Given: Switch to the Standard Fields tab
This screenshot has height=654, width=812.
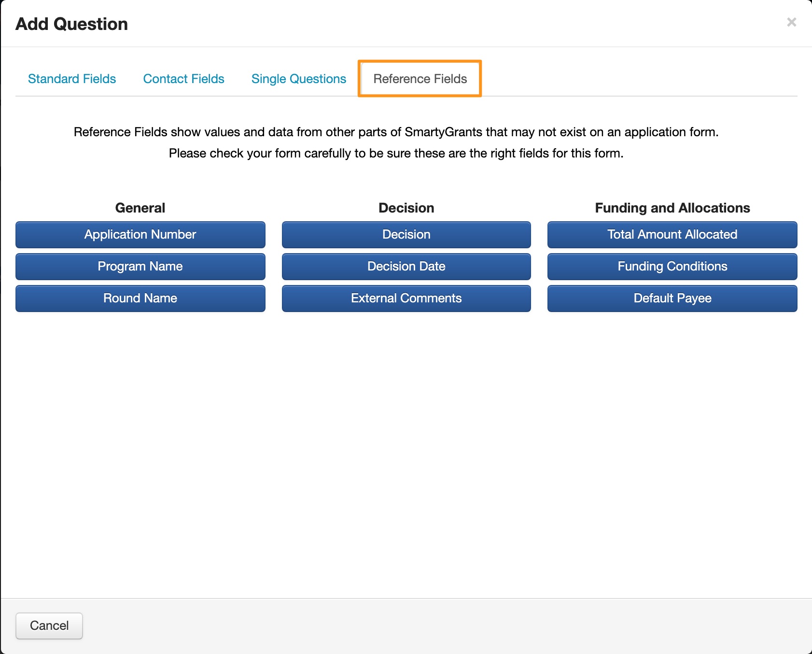Looking at the screenshot, I should coord(72,79).
